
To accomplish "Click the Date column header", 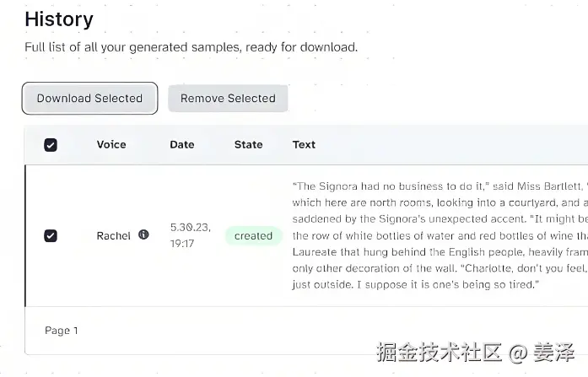I will point(182,145).
